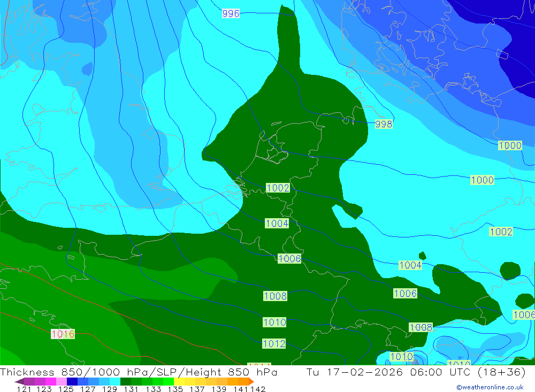Click the legend value 129
535x392 pixels.
tap(110, 389)
